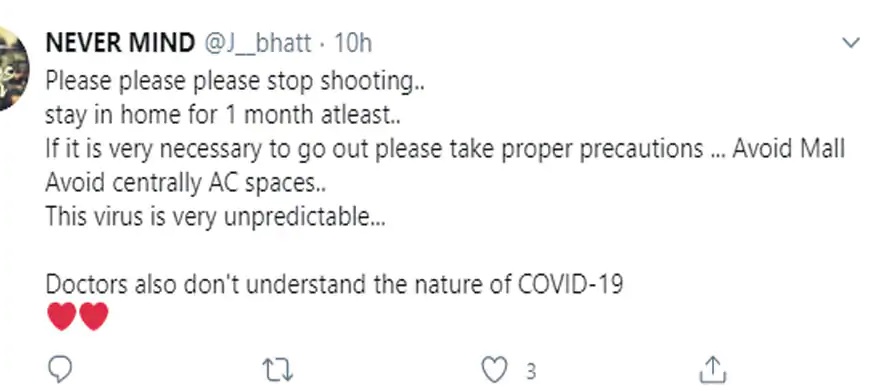This screenshot has height=391, width=871.
Task: Retweet the NEVER MIND post
Action: click(x=277, y=370)
